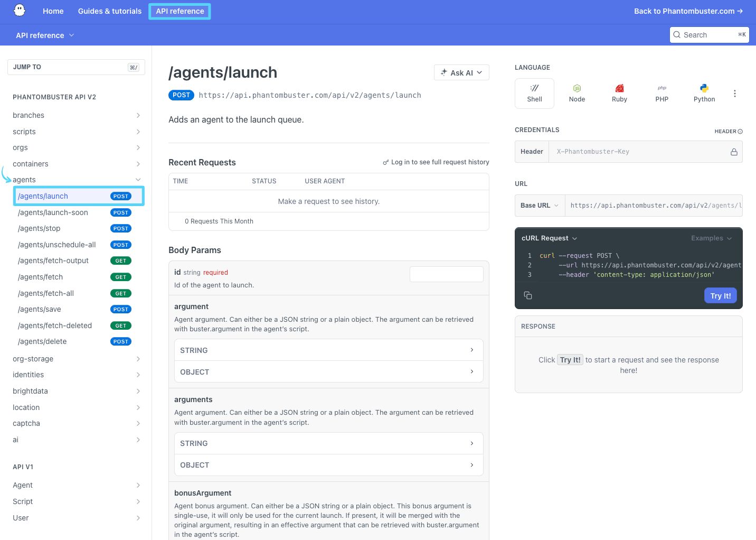The width and height of the screenshot is (756, 540).
Task: Open more languages via three-dot icon
Action: (x=734, y=94)
